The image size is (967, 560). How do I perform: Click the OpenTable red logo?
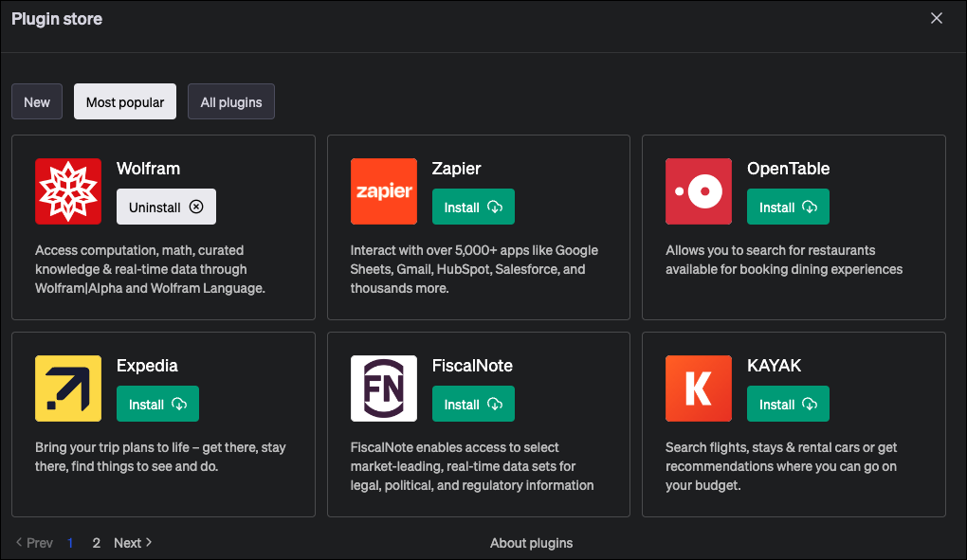[x=699, y=191]
